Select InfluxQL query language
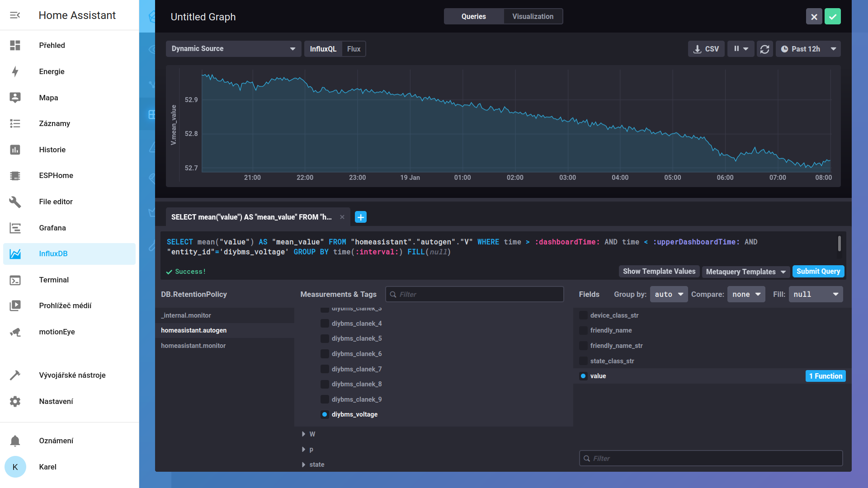 323,49
